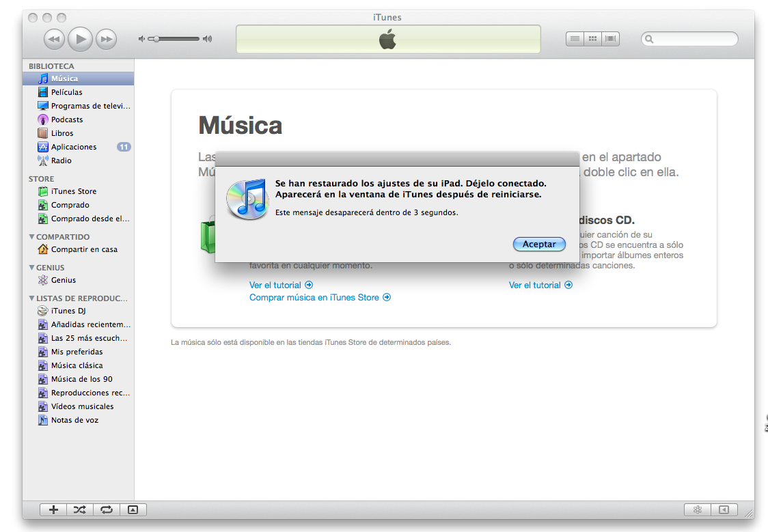Open Compartir en casa
This screenshot has width=768, height=532.
click(79, 249)
